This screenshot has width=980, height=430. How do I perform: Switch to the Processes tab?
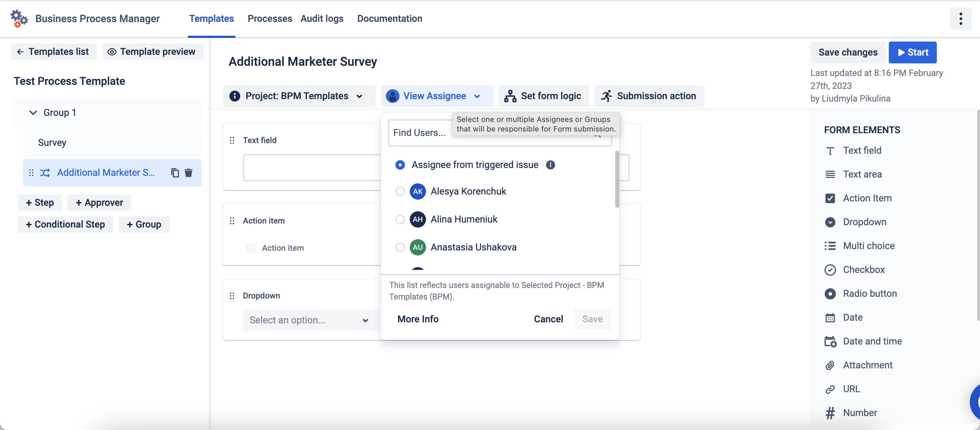click(x=269, y=19)
